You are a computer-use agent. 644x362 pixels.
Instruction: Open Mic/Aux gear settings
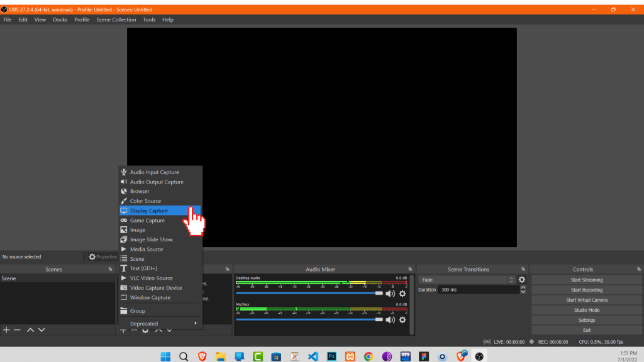(x=402, y=320)
